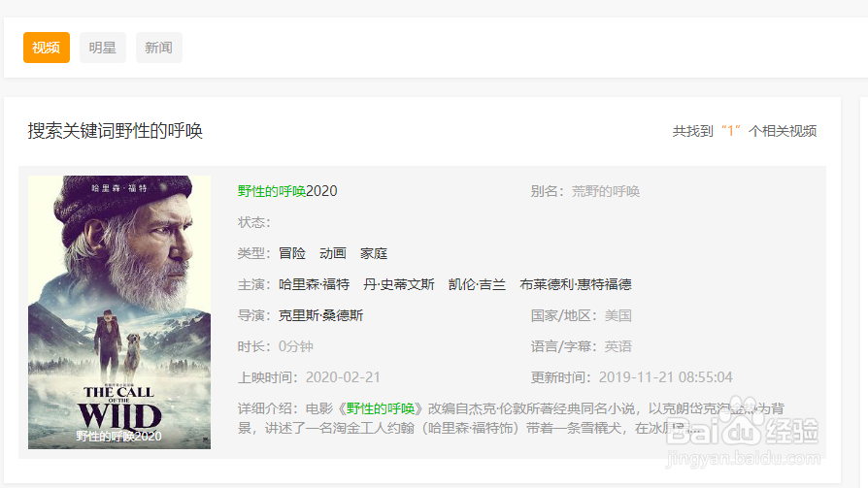Select the 冒险 genre link
Screen dimensions: 868x488
click(292, 253)
